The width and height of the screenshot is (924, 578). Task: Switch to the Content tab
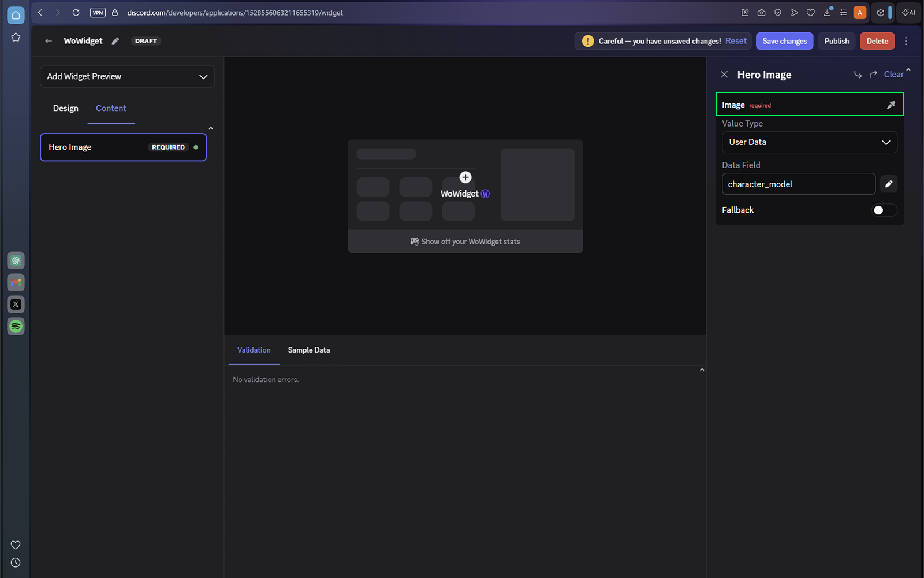tap(111, 108)
